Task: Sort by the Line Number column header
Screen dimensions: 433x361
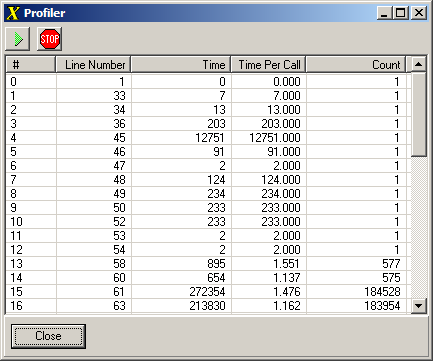Action: [93, 64]
